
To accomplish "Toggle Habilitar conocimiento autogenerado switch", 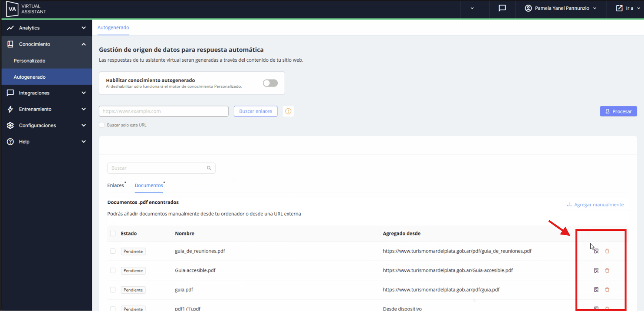I will point(270,83).
